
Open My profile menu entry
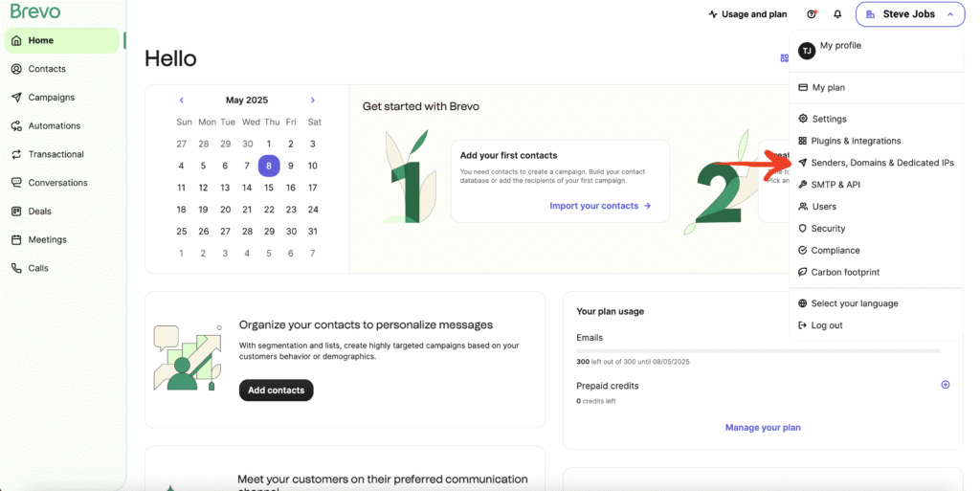(840, 46)
